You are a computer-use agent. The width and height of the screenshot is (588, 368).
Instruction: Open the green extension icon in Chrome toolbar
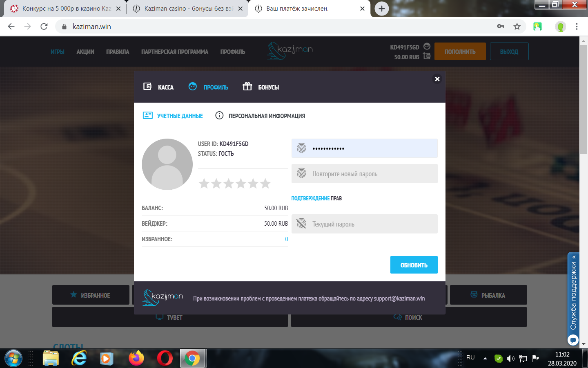[537, 27]
